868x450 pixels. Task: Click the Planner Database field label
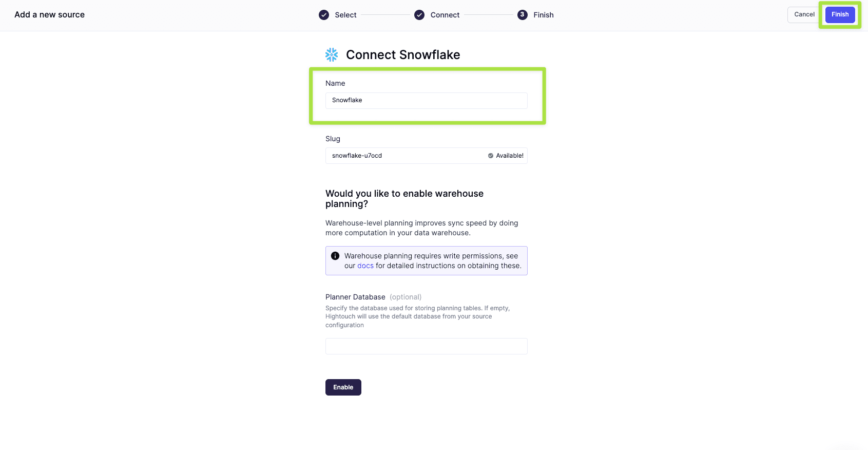[x=355, y=297]
